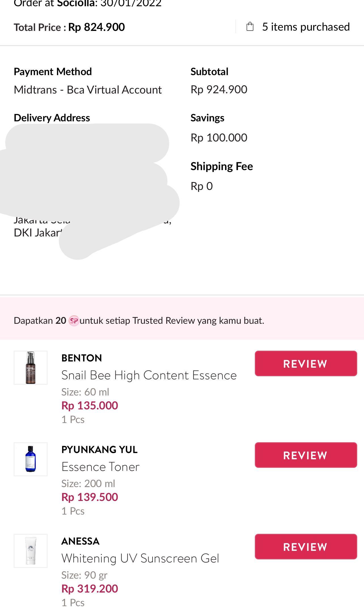The height and width of the screenshot is (607, 364).
Task: Click the shopping bag icon
Action: tap(250, 27)
